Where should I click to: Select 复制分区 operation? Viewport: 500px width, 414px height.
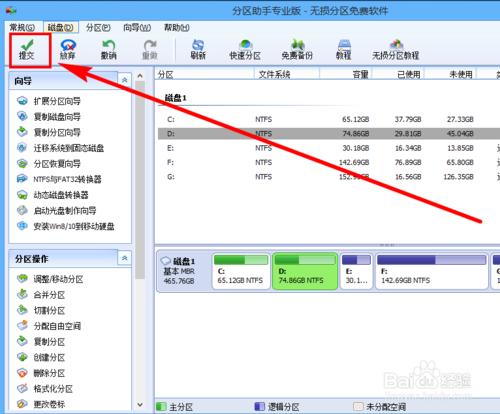tap(41, 342)
